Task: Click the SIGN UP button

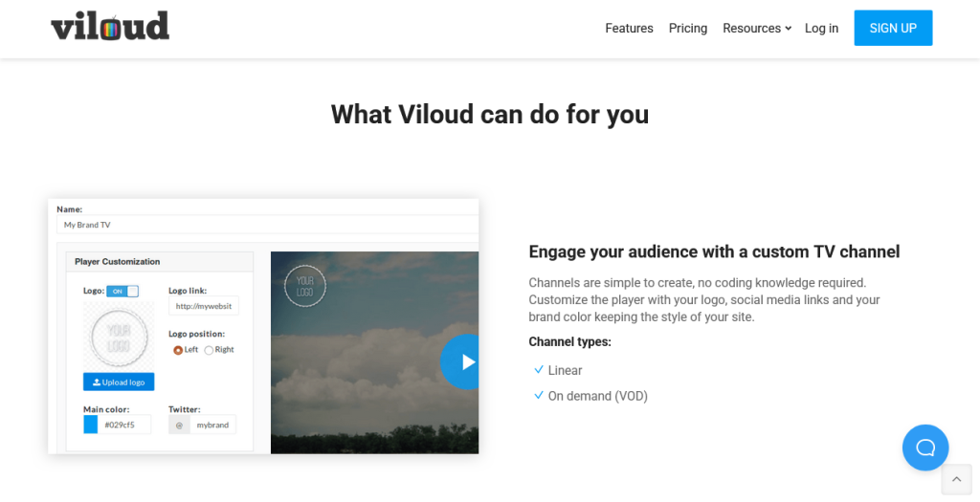Action: [892, 29]
